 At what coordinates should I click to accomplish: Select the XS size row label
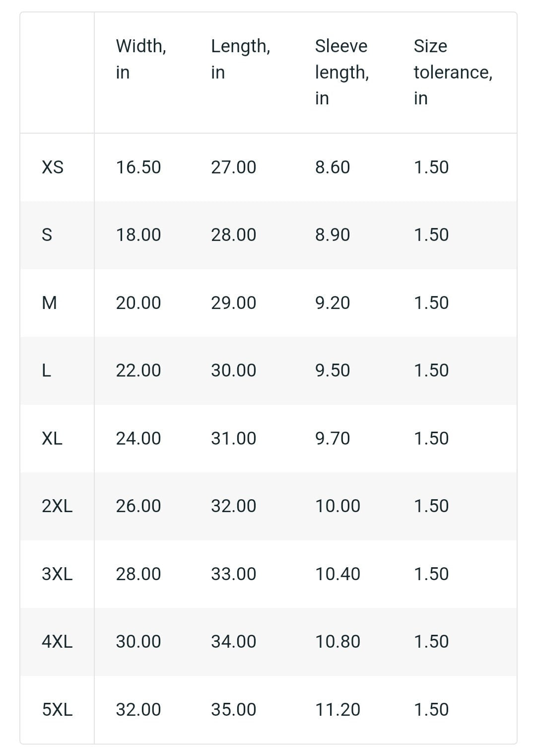click(x=53, y=167)
